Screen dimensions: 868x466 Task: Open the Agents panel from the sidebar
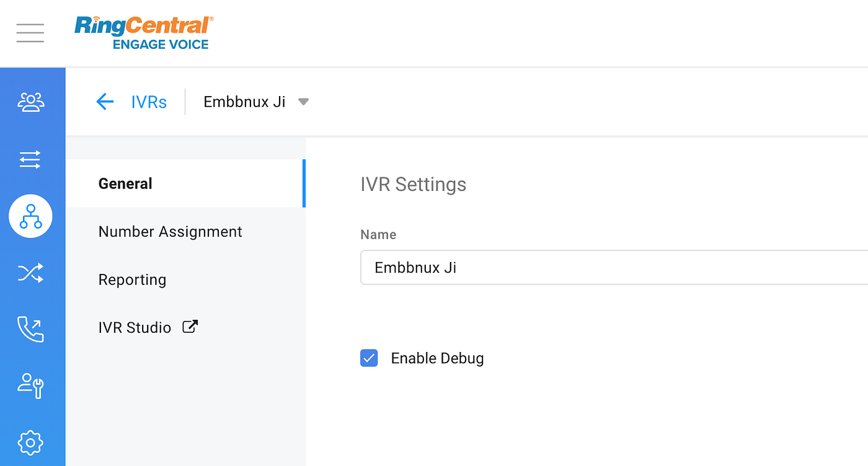31,102
